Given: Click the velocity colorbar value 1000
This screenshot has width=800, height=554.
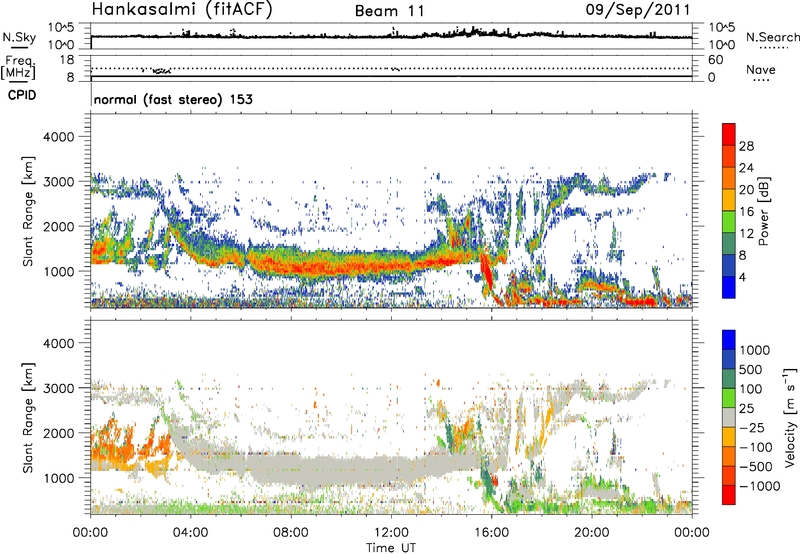Looking at the screenshot, I should (754, 350).
